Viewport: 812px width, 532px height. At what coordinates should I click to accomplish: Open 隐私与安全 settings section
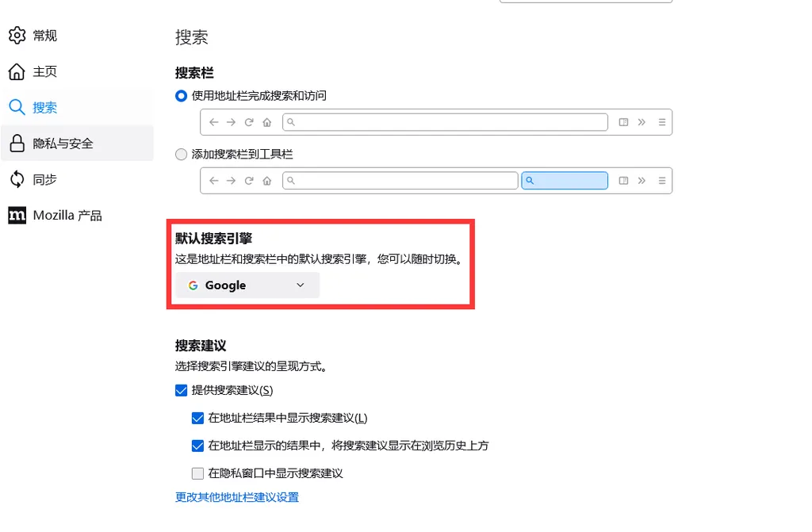pos(78,143)
